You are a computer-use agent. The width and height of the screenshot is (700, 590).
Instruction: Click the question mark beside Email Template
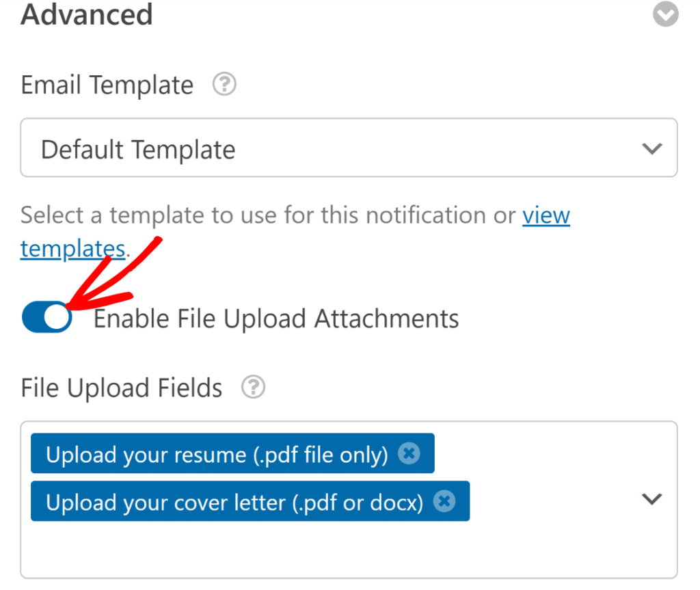[224, 84]
